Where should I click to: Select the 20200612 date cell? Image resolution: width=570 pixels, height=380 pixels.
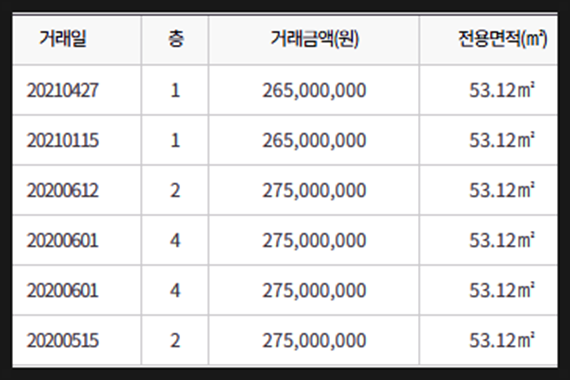click(x=63, y=191)
